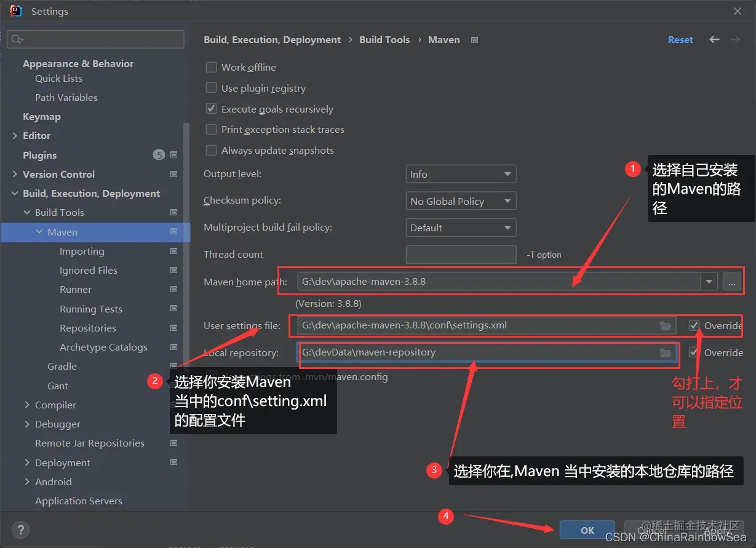The height and width of the screenshot is (548, 756).
Task: Browse folder icon in User settings file field
Action: [x=666, y=325]
